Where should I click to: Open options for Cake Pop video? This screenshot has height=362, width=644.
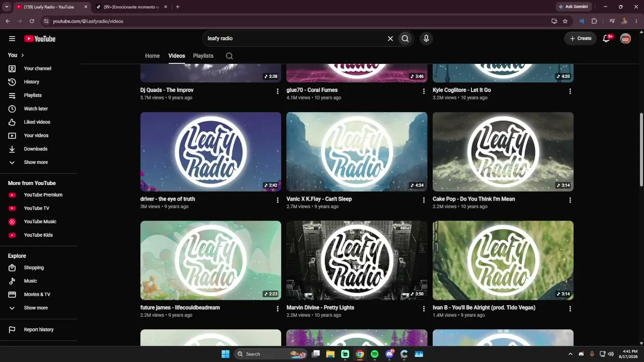point(570,200)
